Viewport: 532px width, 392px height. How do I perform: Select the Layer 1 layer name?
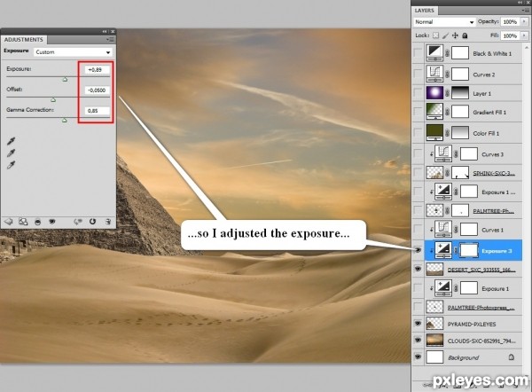pos(482,93)
